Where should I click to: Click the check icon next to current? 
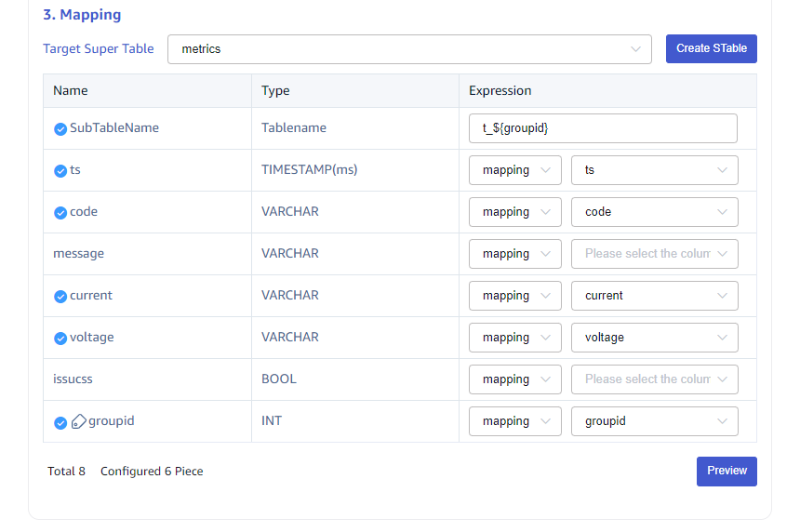tap(60, 297)
